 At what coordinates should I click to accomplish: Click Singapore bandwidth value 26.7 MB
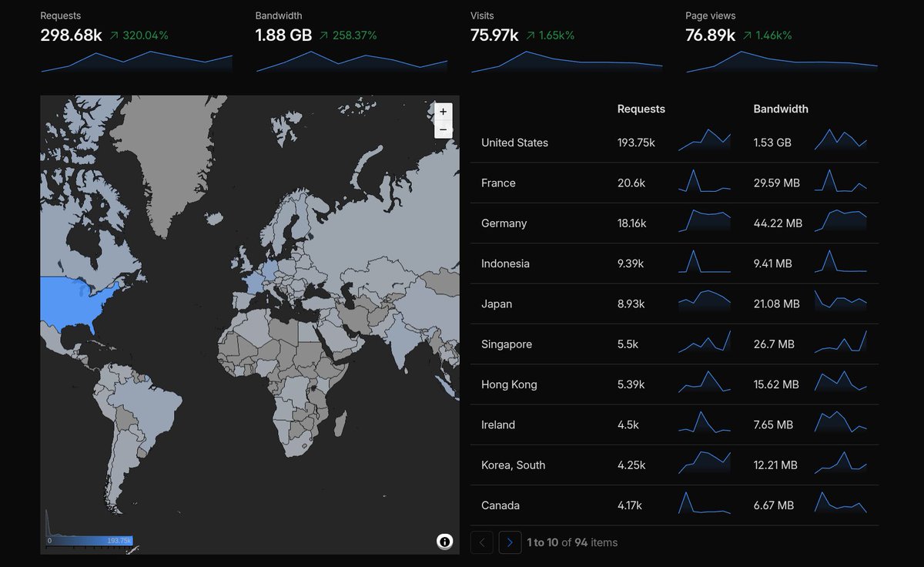774,344
